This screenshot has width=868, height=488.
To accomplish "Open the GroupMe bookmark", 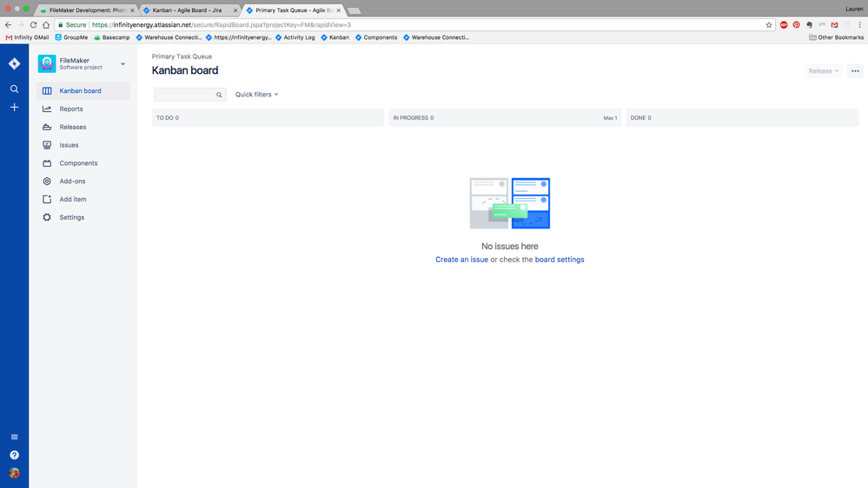I will [71, 37].
